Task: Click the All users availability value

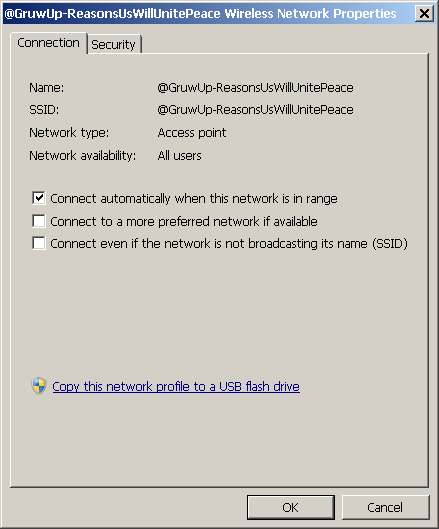Action: (x=180, y=156)
